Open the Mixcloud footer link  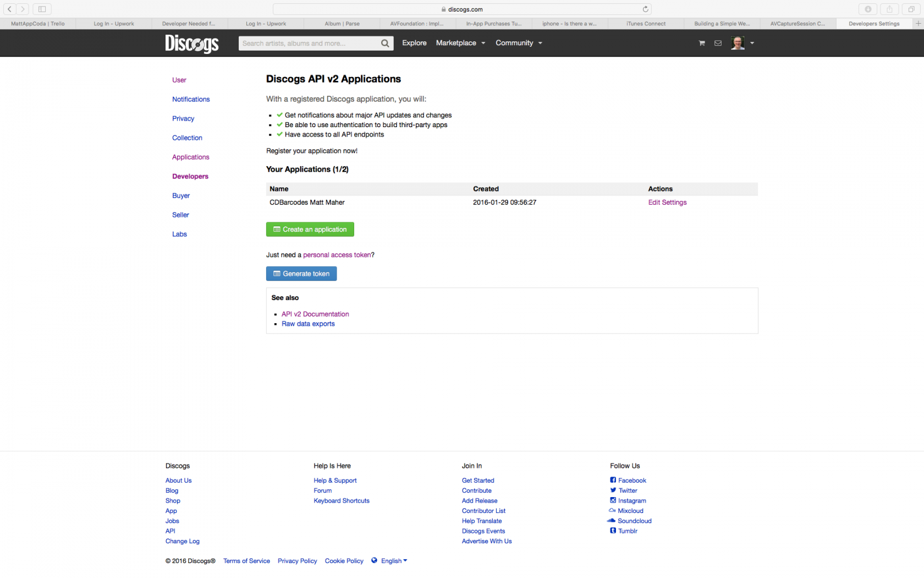click(630, 511)
